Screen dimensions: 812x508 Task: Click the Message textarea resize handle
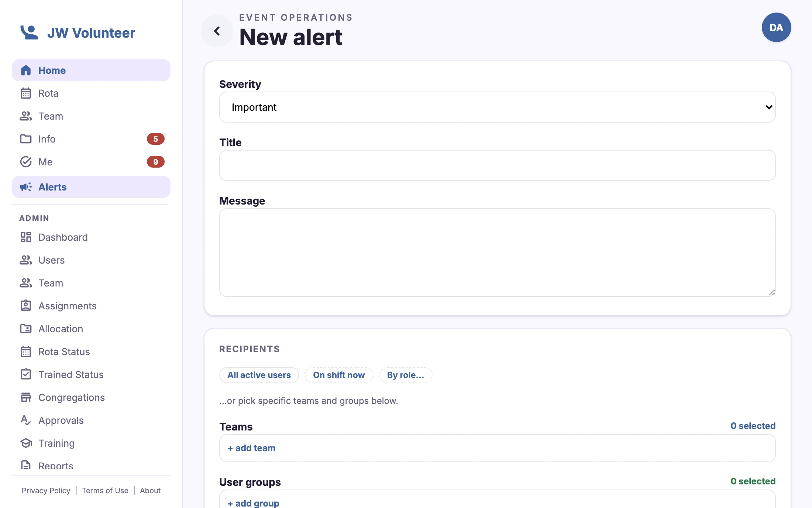[x=771, y=292]
